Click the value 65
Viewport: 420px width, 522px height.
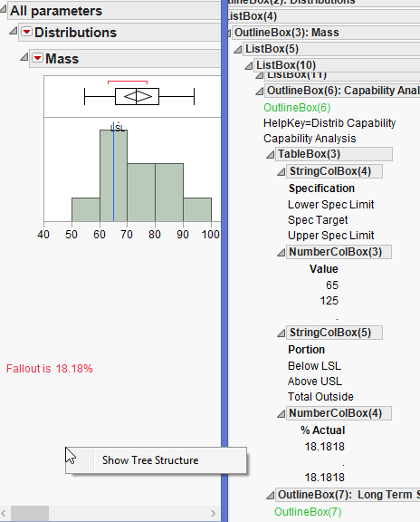[332, 285]
